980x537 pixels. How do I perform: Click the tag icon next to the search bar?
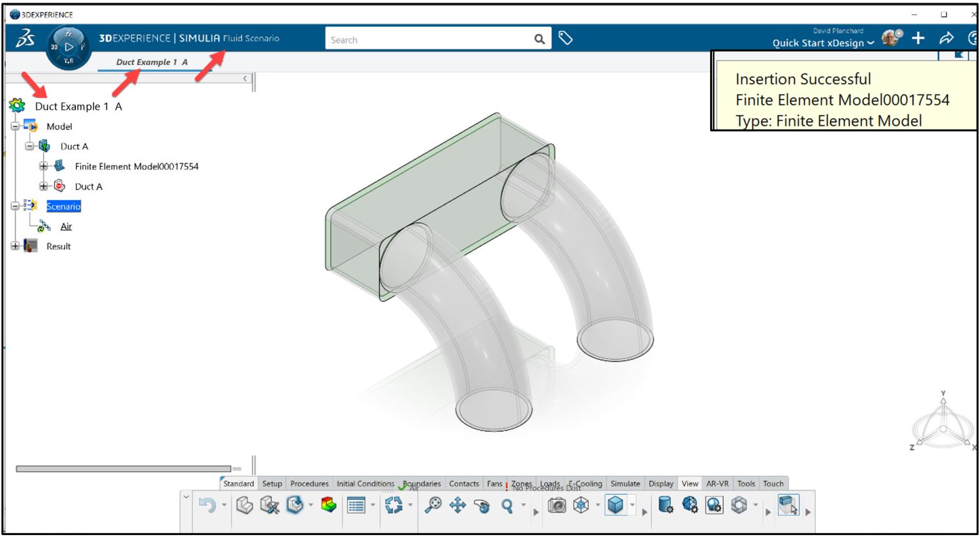565,38
